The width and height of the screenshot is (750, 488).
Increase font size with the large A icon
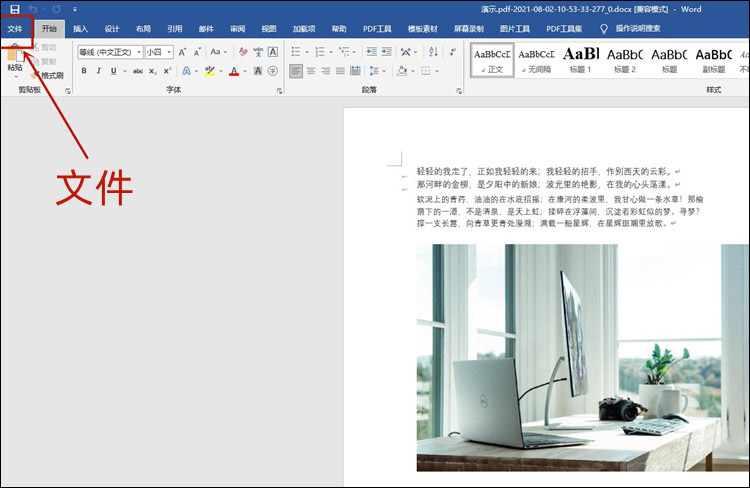182,52
